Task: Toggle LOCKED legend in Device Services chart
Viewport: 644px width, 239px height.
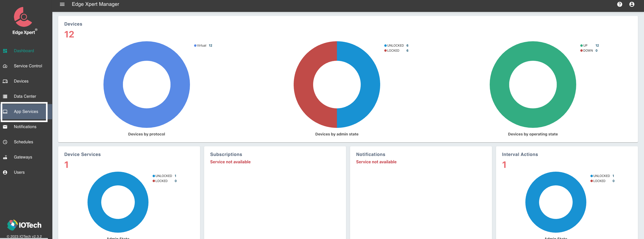Action: pos(164,181)
